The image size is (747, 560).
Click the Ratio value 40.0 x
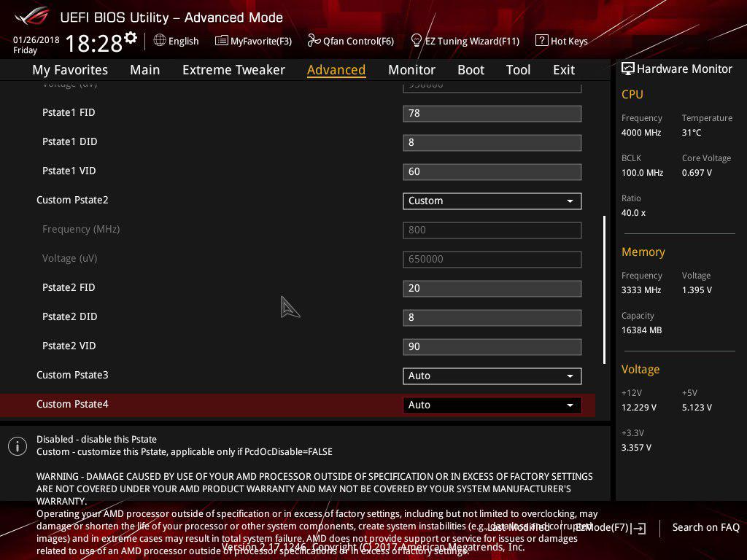634,213
